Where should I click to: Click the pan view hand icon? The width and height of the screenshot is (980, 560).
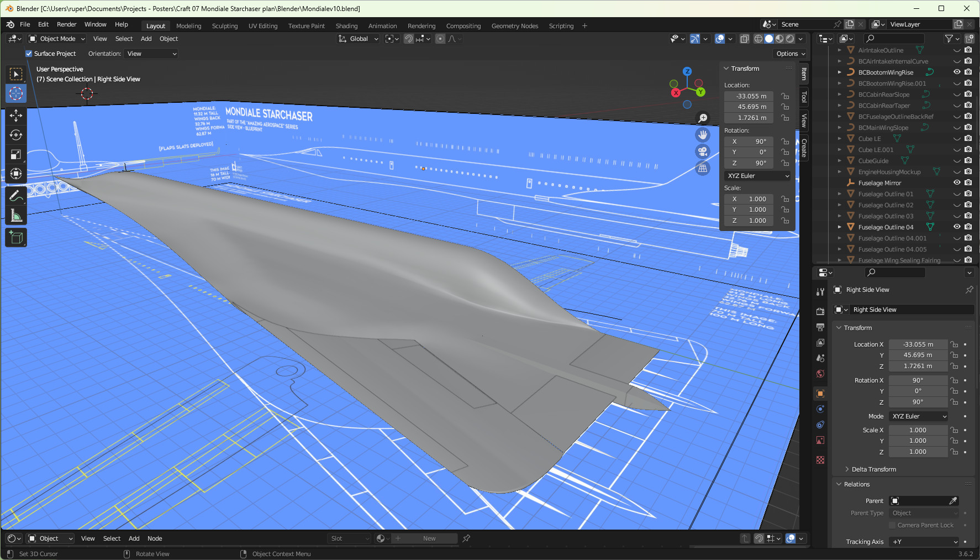(x=703, y=135)
